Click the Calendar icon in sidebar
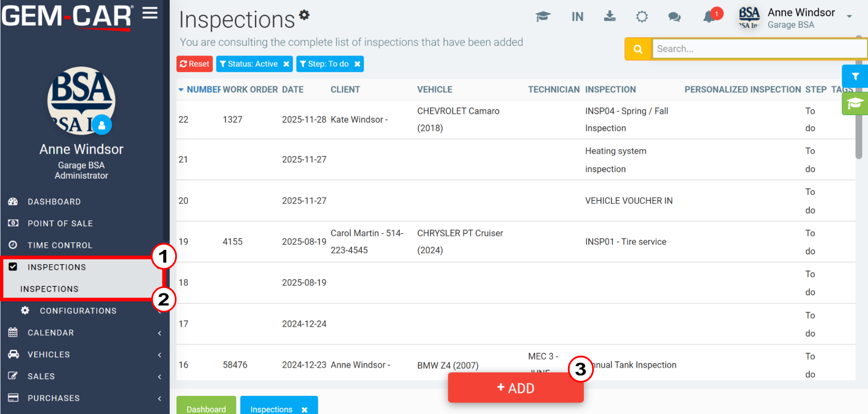The width and height of the screenshot is (868, 414). pos(13,332)
